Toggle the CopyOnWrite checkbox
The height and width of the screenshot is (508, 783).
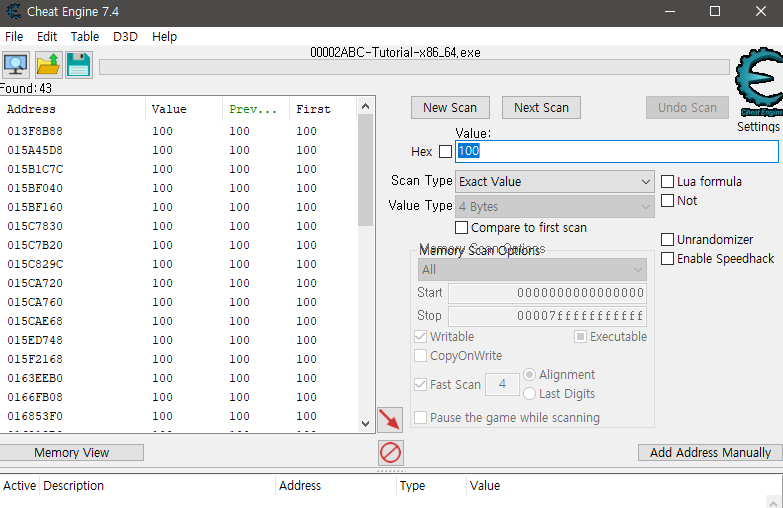[x=420, y=356]
